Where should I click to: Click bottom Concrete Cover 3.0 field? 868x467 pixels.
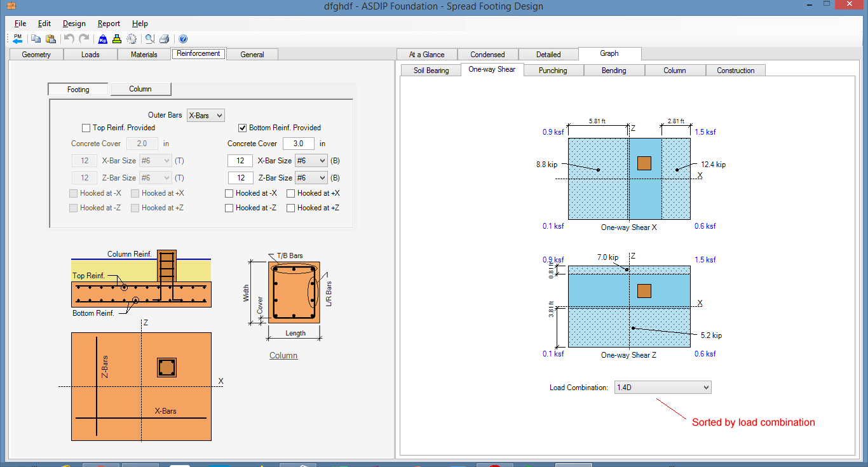pos(299,144)
